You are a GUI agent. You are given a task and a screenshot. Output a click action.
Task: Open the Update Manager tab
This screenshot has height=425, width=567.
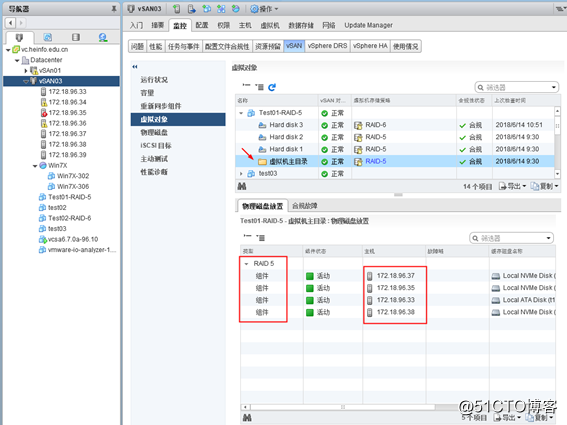[x=368, y=25]
